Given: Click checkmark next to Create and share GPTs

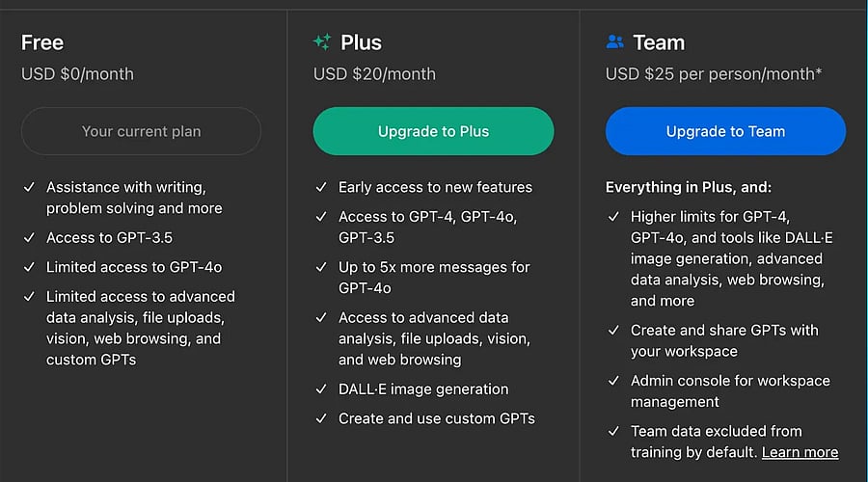Looking at the screenshot, I should click(613, 330).
